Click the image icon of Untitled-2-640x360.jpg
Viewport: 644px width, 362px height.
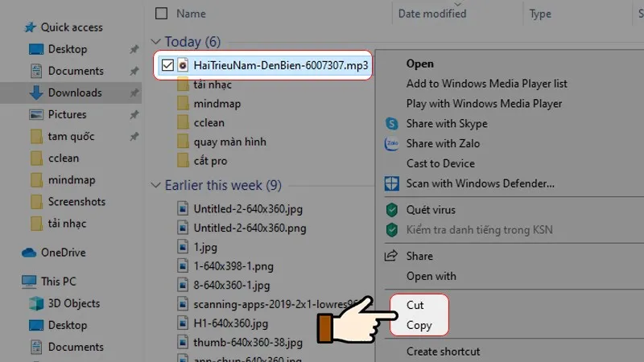tap(183, 208)
